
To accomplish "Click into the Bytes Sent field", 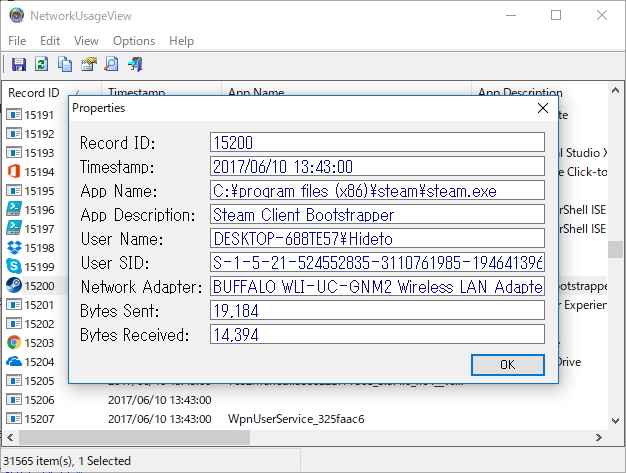I will pyautogui.click(x=377, y=310).
